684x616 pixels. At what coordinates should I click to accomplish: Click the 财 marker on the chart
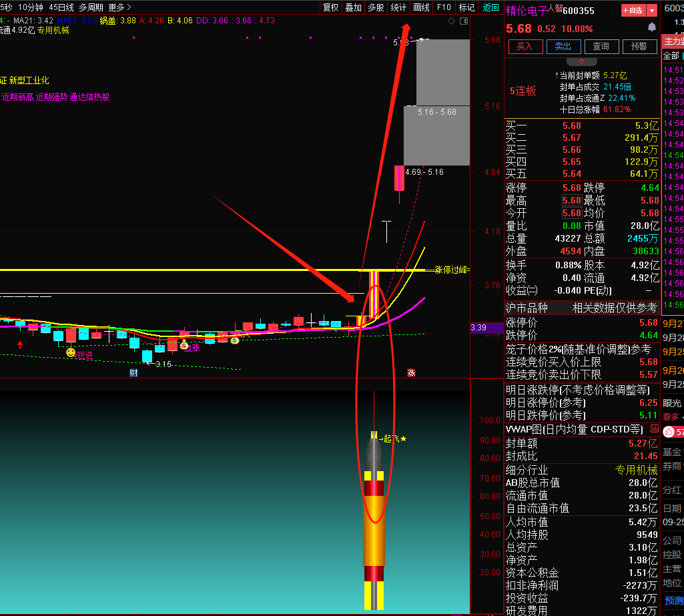[133, 372]
